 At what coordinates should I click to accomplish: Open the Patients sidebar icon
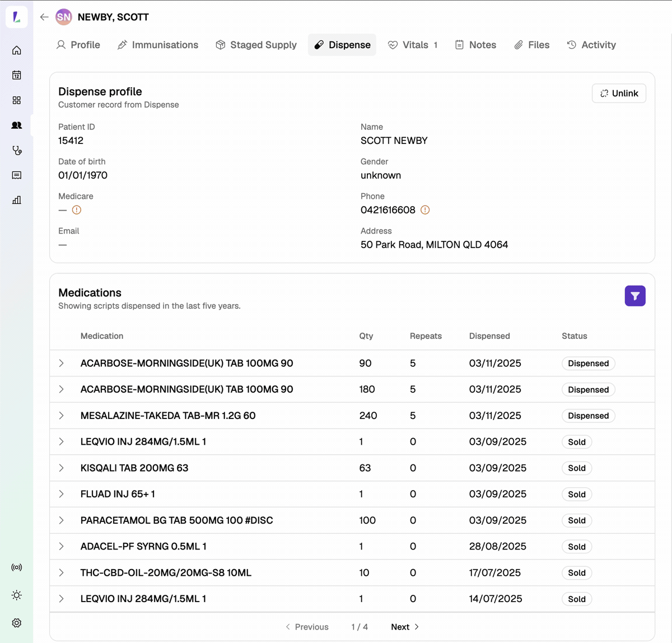(x=17, y=125)
